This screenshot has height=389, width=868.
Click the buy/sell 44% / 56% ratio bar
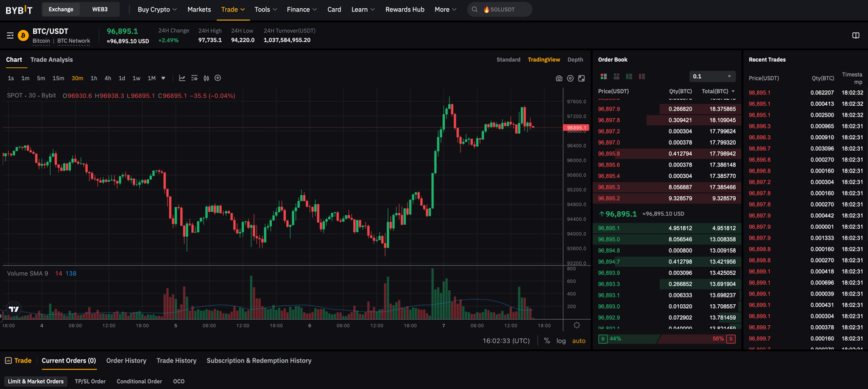coord(667,338)
